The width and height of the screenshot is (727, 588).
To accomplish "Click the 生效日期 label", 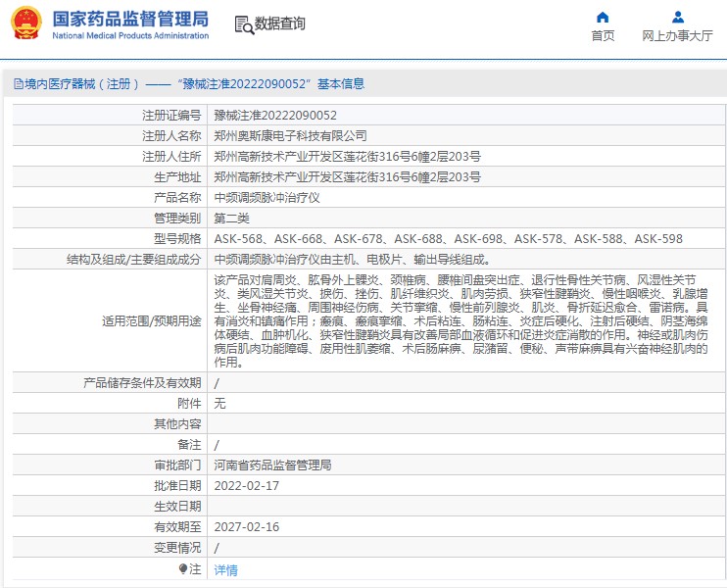I will (x=177, y=507).
